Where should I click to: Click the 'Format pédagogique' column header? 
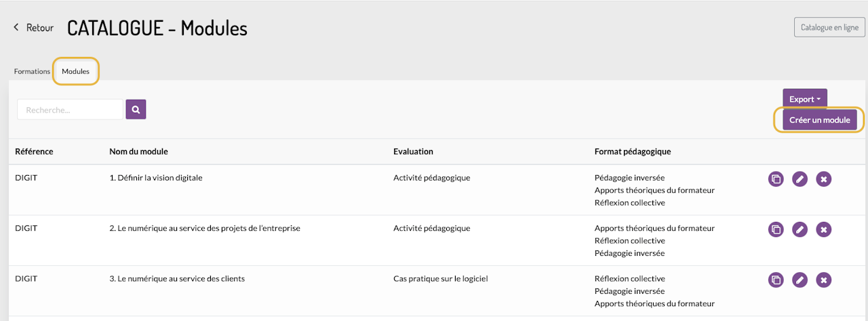(633, 151)
